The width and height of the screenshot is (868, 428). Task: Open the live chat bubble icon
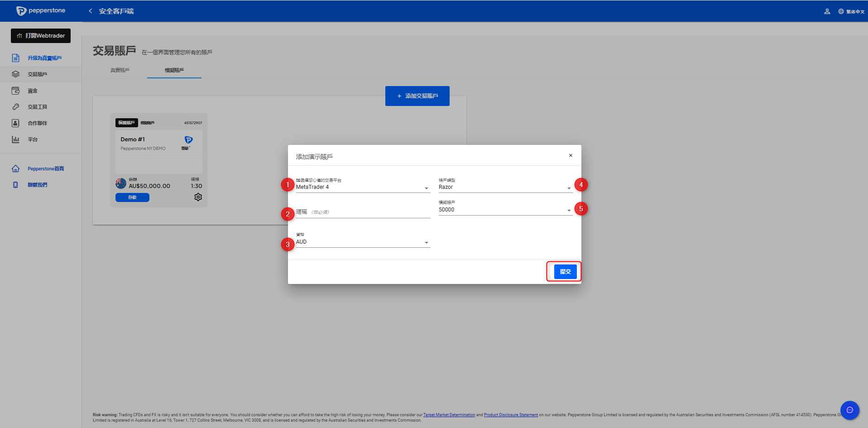[849, 410]
